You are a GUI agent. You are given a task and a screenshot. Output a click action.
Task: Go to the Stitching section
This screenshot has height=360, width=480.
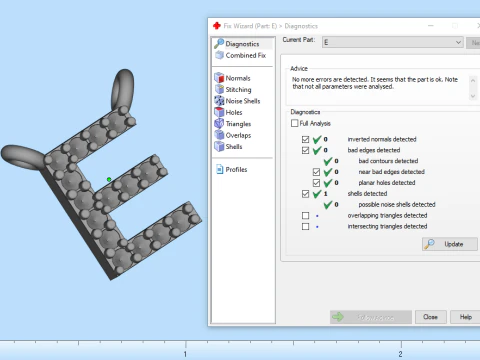238,90
